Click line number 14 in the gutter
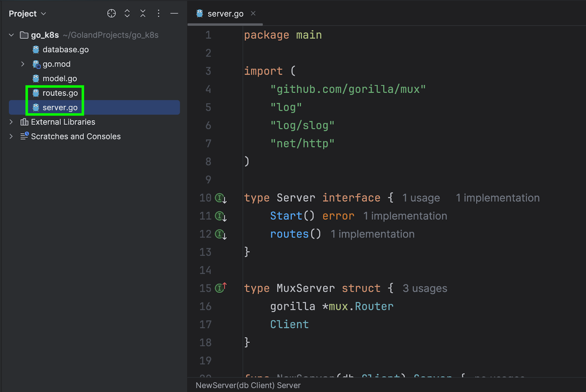The height and width of the screenshot is (392, 586). tap(205, 270)
